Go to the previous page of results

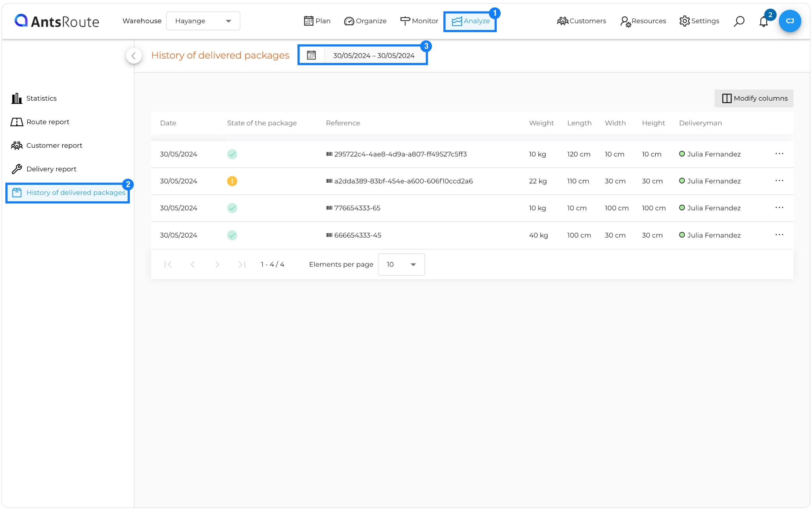click(x=192, y=265)
